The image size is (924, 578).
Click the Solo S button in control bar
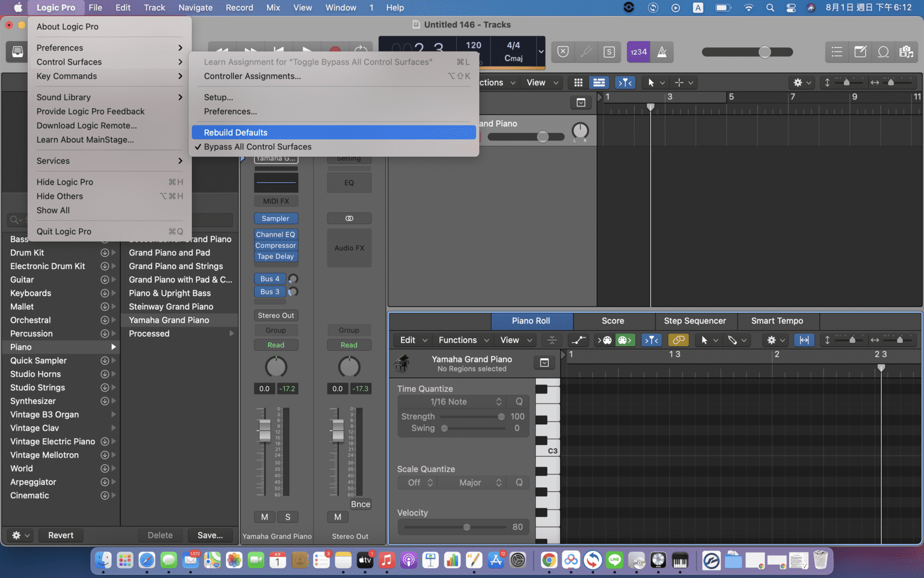609,52
